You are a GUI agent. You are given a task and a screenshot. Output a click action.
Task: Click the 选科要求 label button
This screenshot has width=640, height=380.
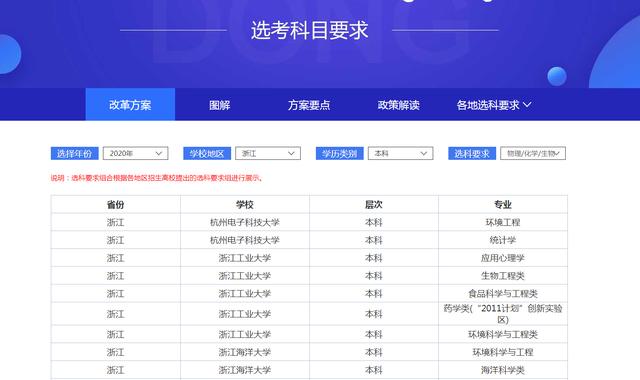tap(472, 153)
